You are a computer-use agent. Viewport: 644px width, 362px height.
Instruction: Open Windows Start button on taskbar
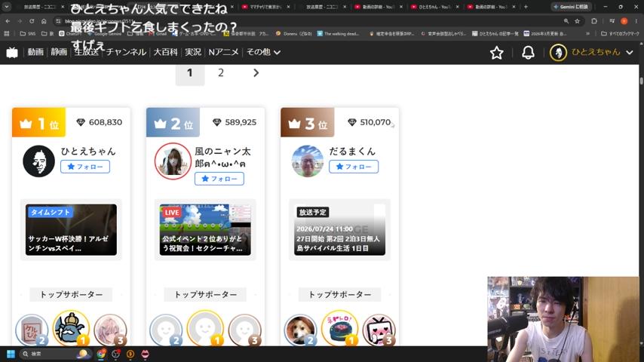[x=11, y=354]
